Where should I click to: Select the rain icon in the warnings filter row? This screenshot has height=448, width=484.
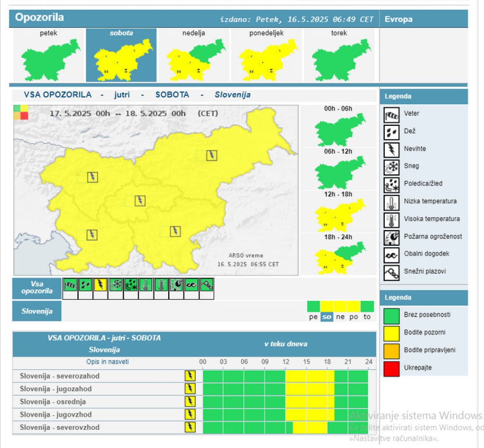click(x=85, y=285)
